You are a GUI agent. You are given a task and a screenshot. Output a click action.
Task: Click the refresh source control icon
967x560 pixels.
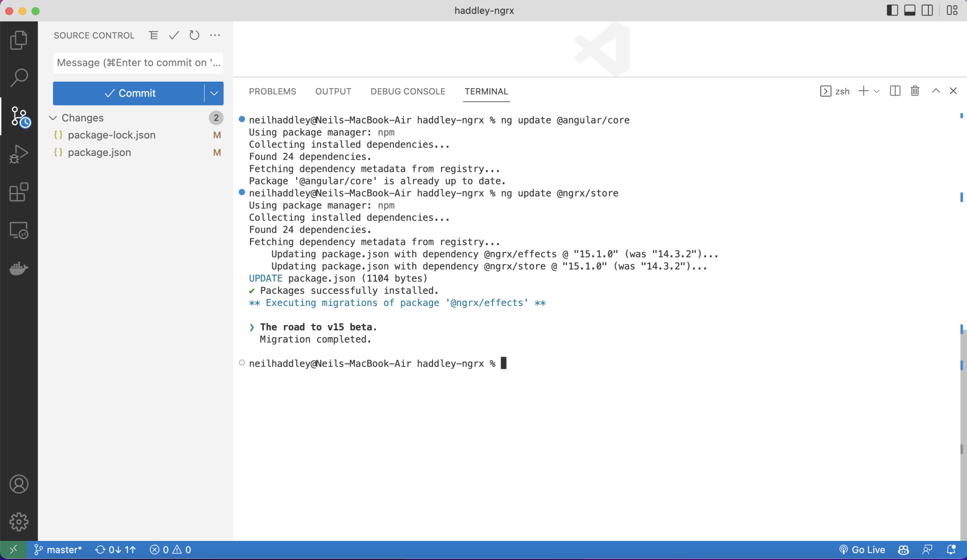pyautogui.click(x=194, y=36)
